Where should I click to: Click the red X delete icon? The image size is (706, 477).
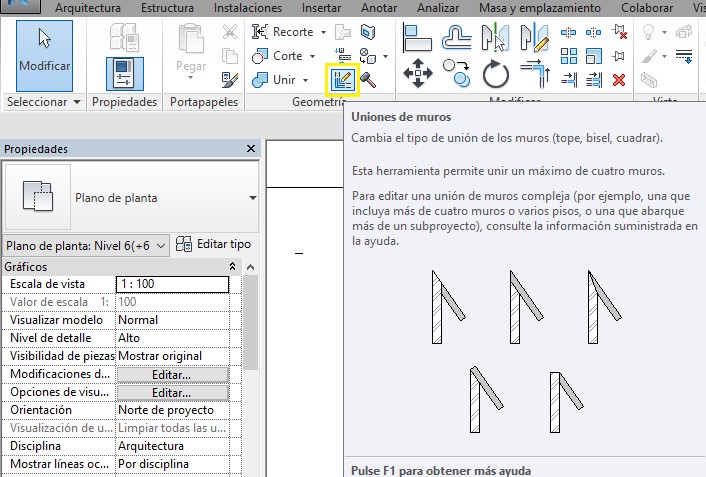click(619, 79)
